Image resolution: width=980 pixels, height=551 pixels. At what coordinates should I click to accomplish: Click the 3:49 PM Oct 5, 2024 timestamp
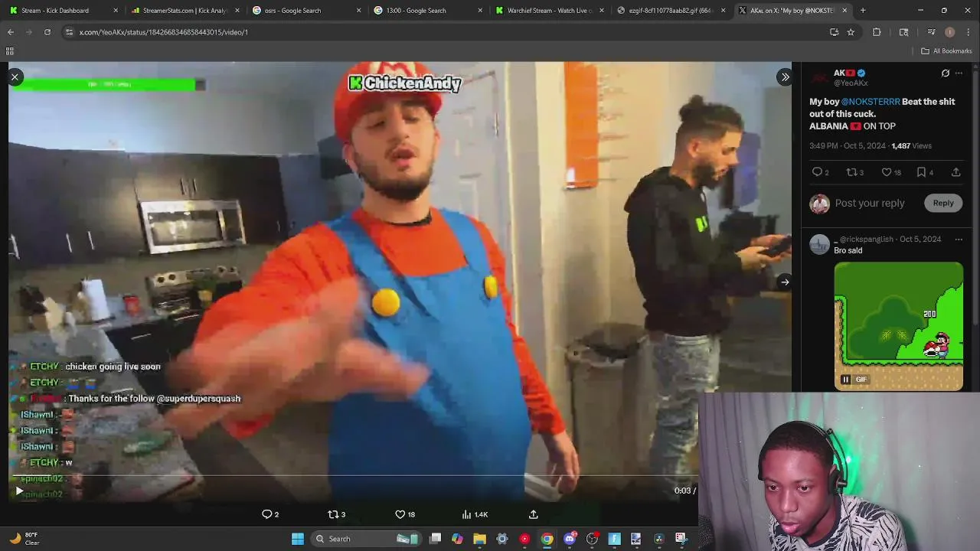coord(848,145)
